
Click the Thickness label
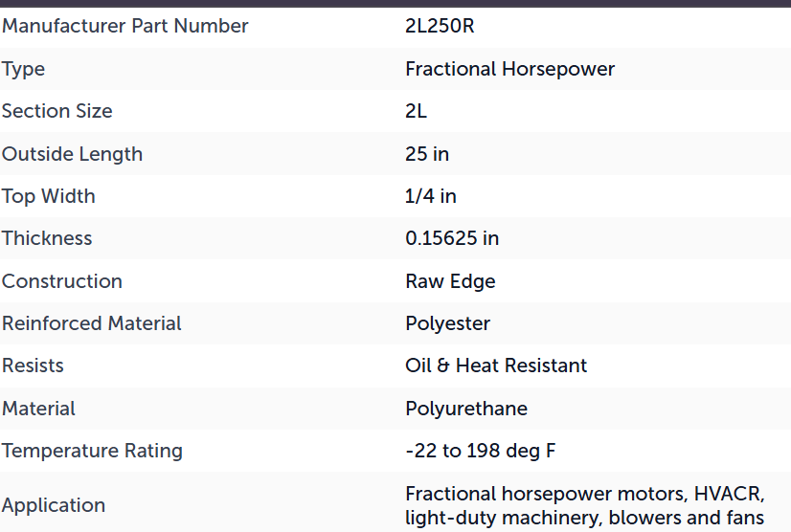47,238
